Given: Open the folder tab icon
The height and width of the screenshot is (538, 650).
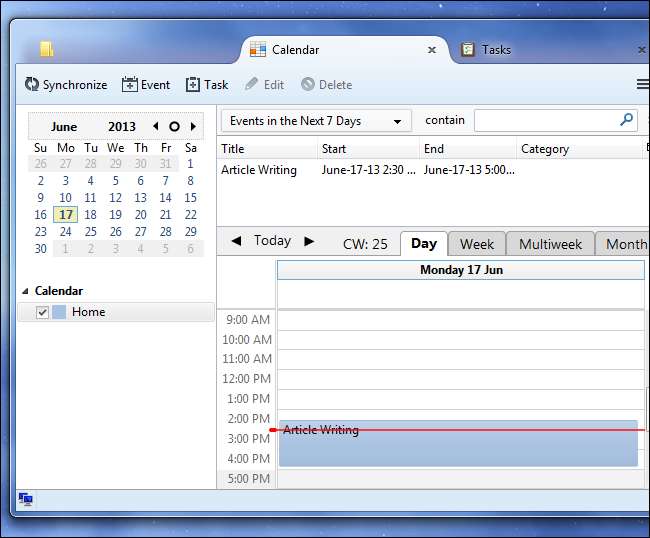Looking at the screenshot, I should 47,49.
